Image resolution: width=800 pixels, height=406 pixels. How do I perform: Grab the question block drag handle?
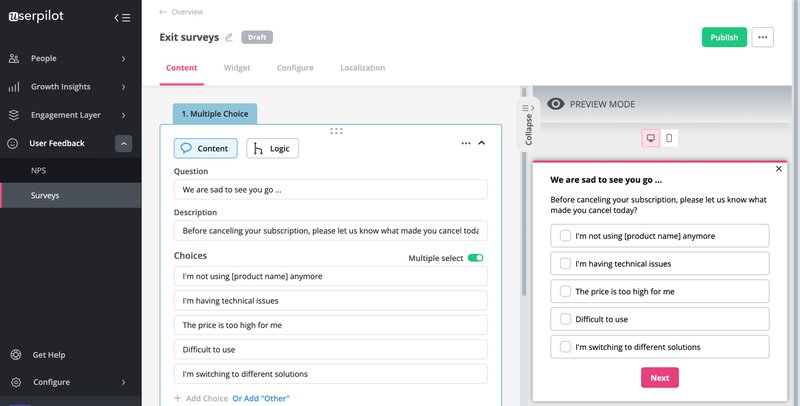click(336, 131)
